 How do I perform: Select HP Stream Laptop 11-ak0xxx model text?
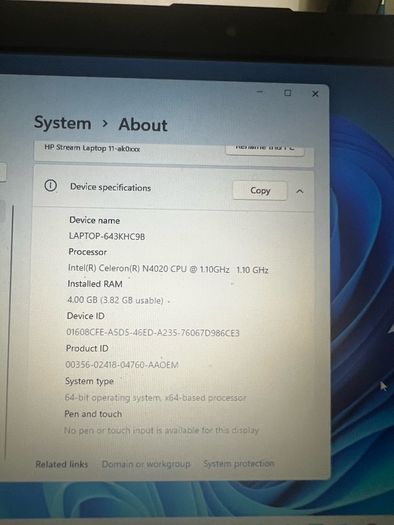(x=92, y=148)
